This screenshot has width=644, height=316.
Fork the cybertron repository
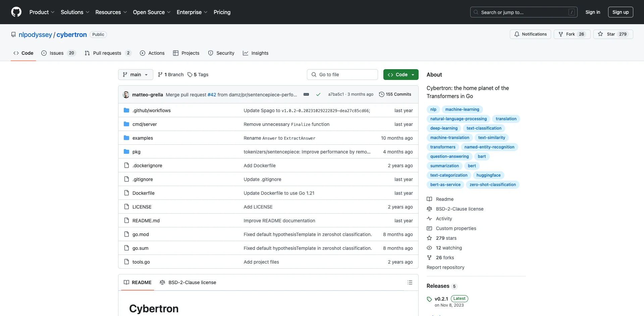(x=572, y=34)
